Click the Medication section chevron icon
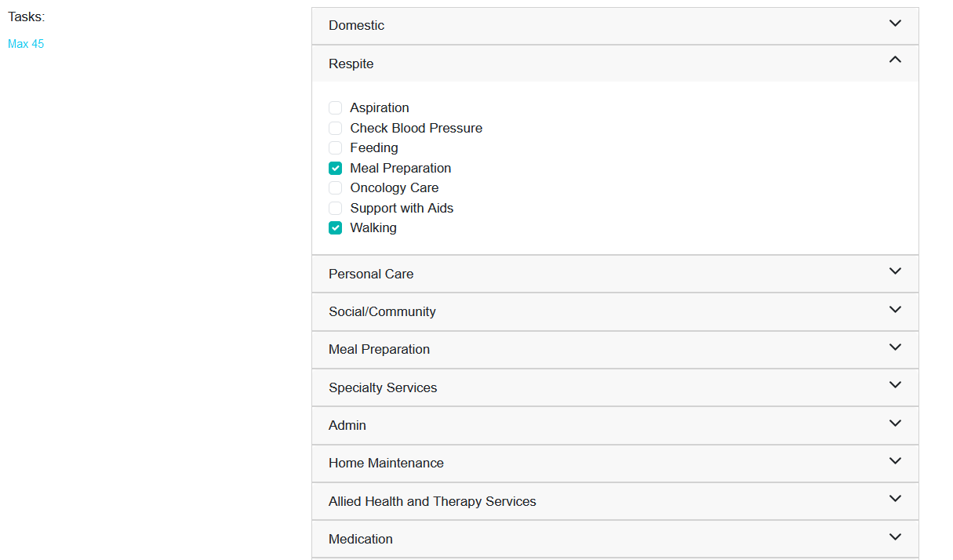Image resolution: width=953 pixels, height=560 pixels. tap(895, 537)
